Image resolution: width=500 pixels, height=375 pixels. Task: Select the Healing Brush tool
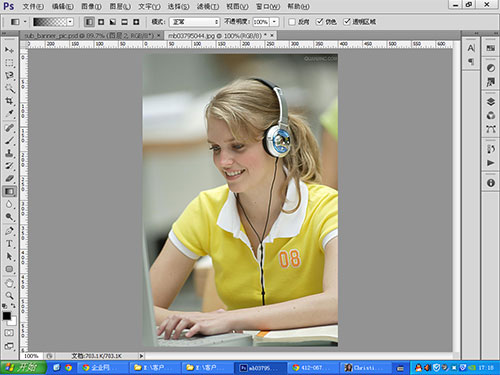tap(9, 128)
